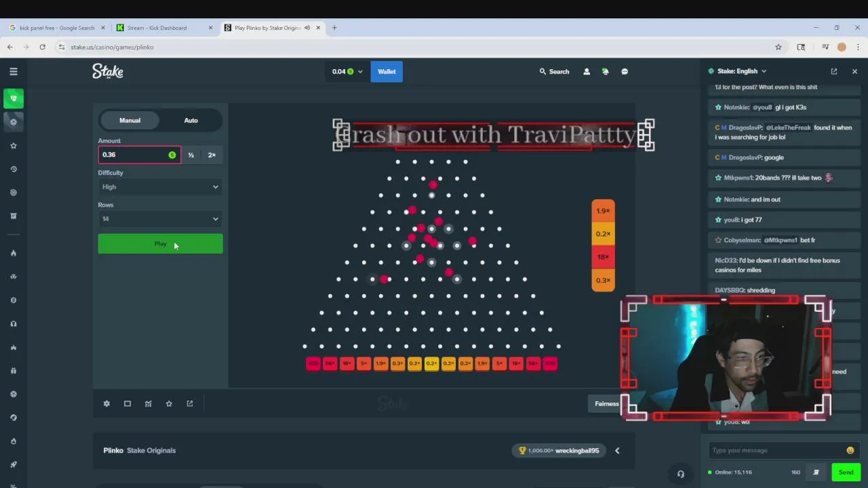The width and height of the screenshot is (868, 488).
Task: Click the browser address bar stake.us URL
Action: pyautogui.click(x=112, y=47)
